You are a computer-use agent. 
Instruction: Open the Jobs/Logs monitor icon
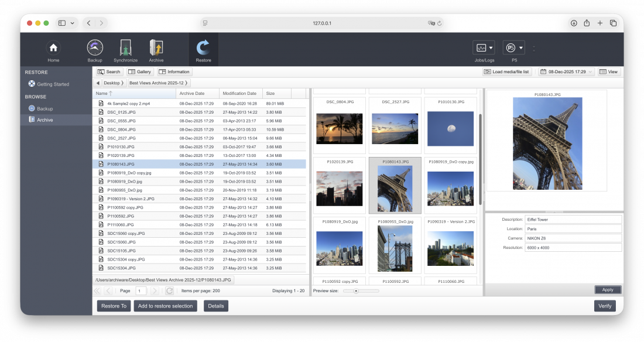(481, 48)
